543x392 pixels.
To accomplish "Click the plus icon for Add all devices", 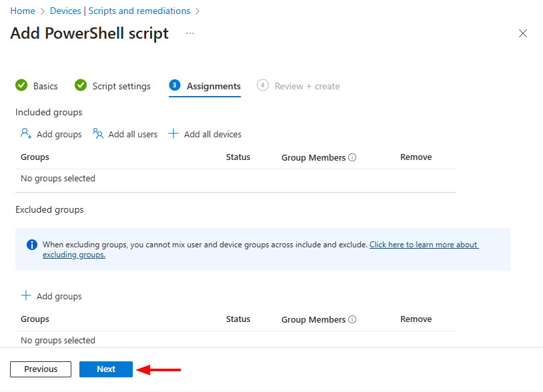I will pos(173,134).
